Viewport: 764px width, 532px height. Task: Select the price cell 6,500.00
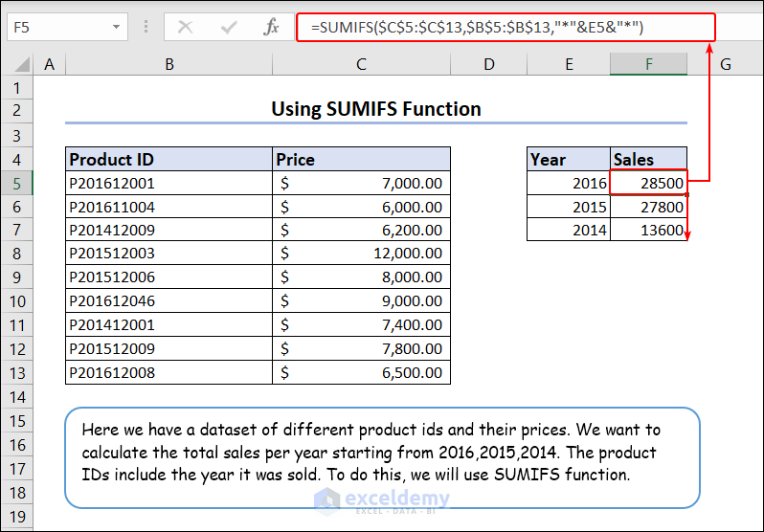(361, 373)
